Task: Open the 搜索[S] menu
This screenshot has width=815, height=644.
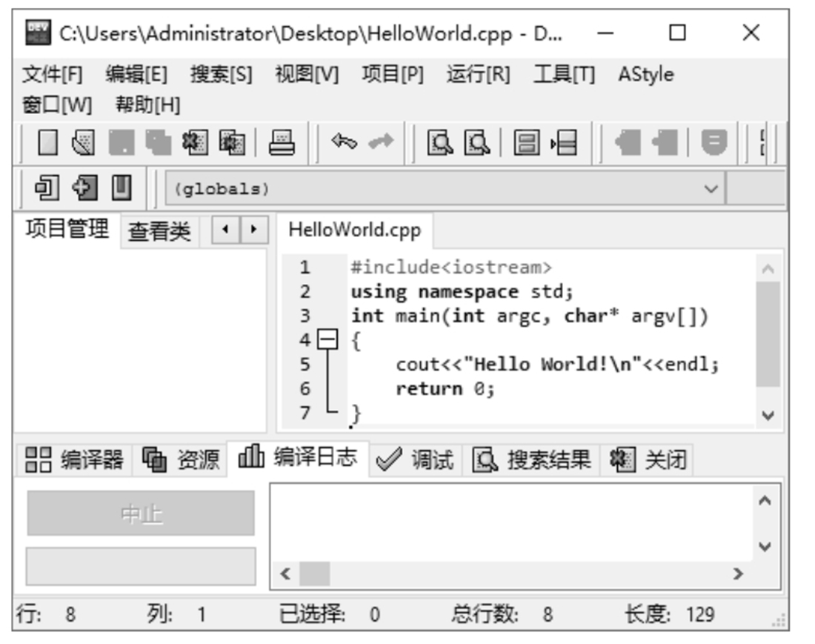Action: (x=221, y=74)
